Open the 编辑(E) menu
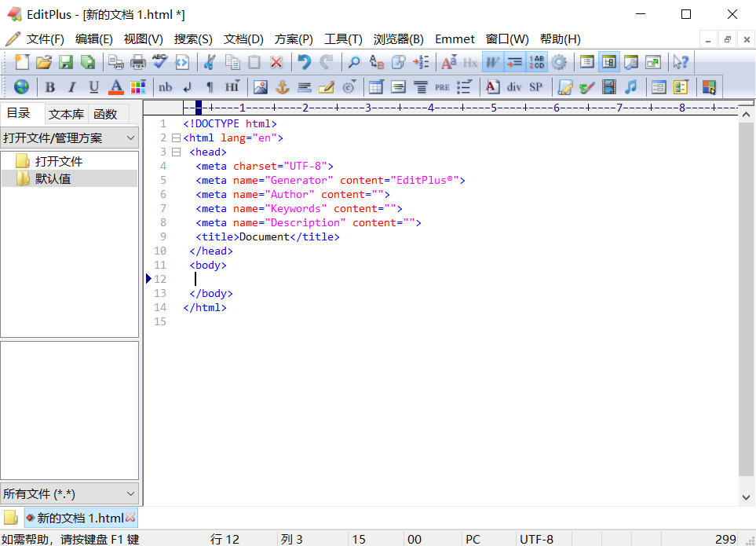756x546 pixels. pos(94,39)
